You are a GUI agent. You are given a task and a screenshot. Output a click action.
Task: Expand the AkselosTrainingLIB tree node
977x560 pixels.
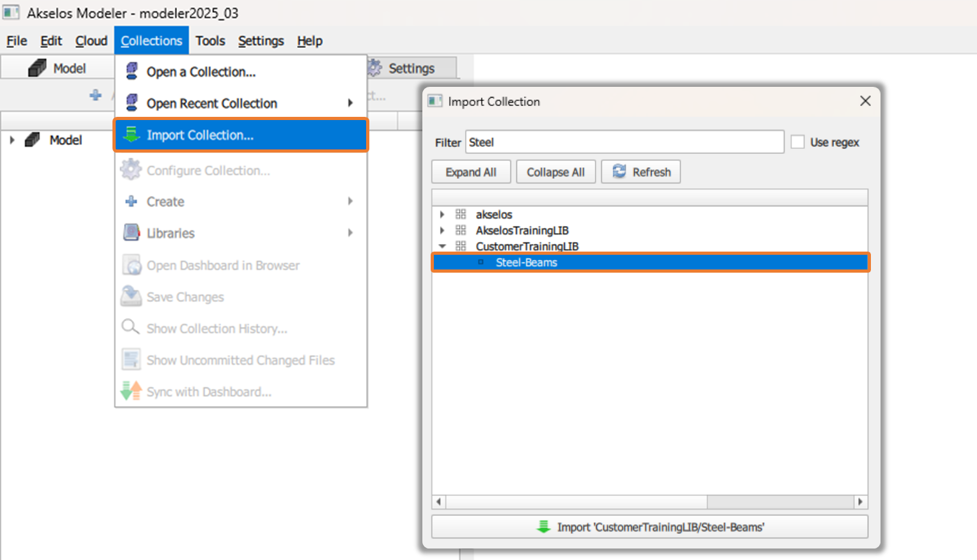[x=442, y=231]
